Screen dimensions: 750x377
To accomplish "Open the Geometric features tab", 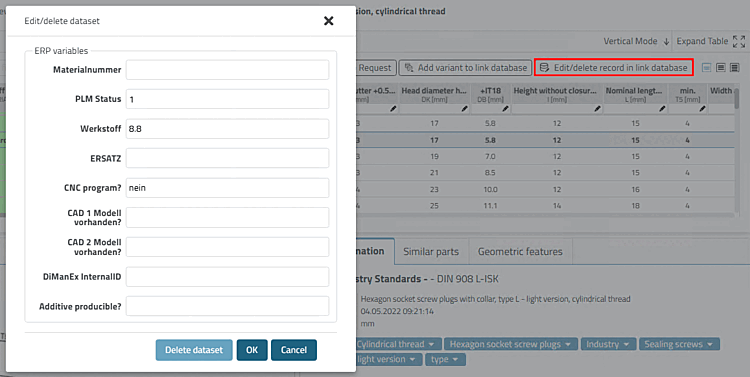I will click(520, 252).
